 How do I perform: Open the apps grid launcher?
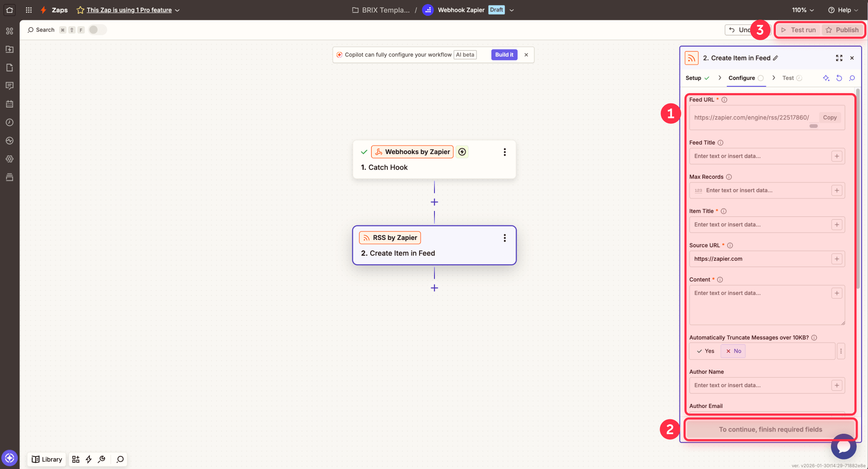tap(28, 10)
